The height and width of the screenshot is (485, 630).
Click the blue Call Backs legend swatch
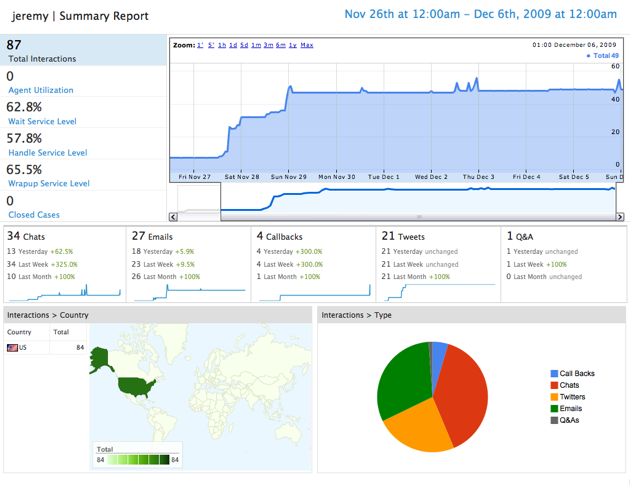554,373
